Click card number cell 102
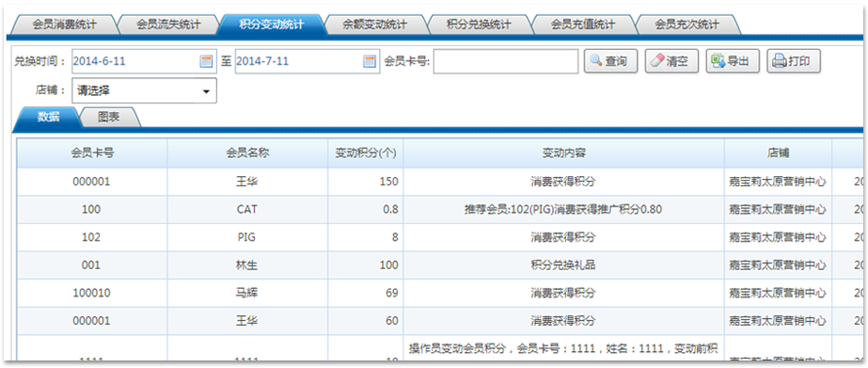 tap(92, 237)
